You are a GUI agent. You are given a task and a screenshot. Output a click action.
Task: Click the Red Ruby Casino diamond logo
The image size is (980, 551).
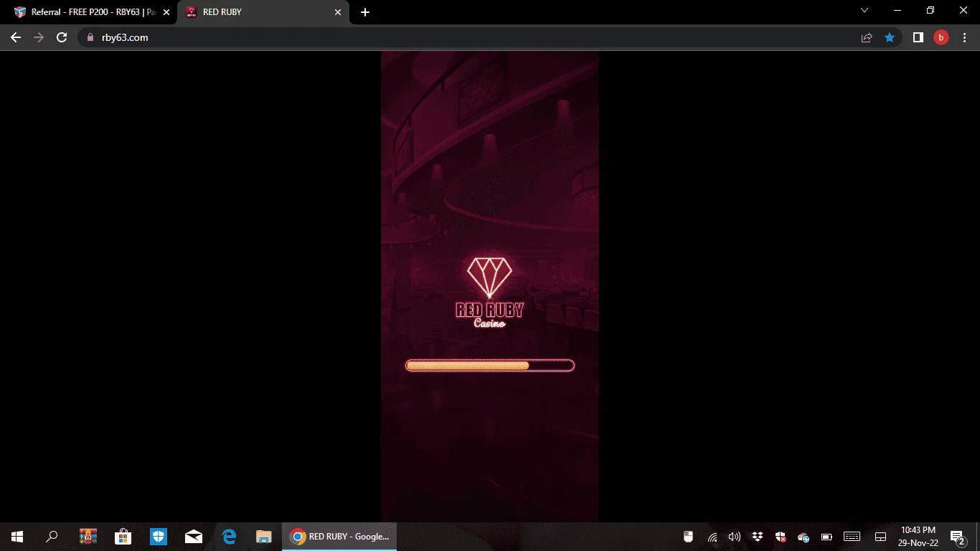tap(490, 293)
